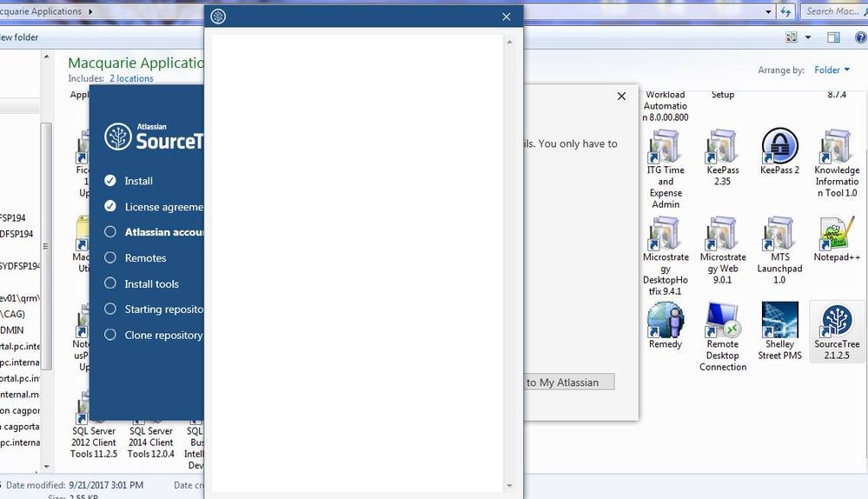Click the change view icon in Explorer toolbar
This screenshot has width=868, height=499.
tap(792, 37)
